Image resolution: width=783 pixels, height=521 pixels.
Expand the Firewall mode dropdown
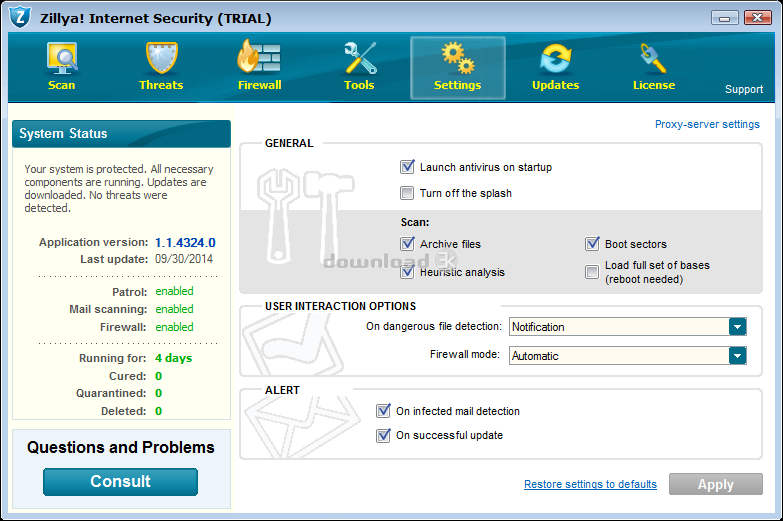coord(737,356)
